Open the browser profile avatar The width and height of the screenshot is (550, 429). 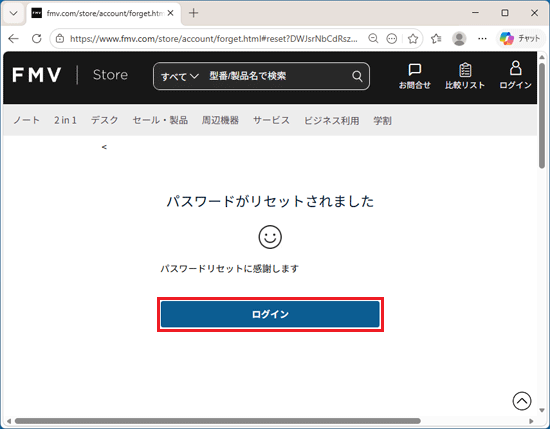459,38
